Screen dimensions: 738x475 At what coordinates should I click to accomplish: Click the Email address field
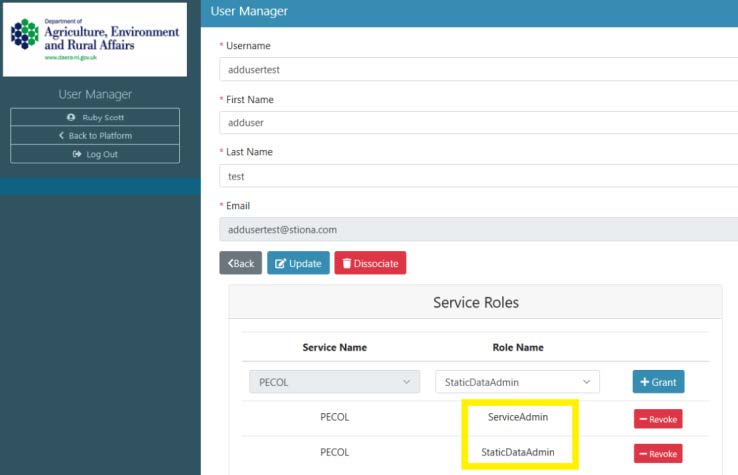coord(478,229)
